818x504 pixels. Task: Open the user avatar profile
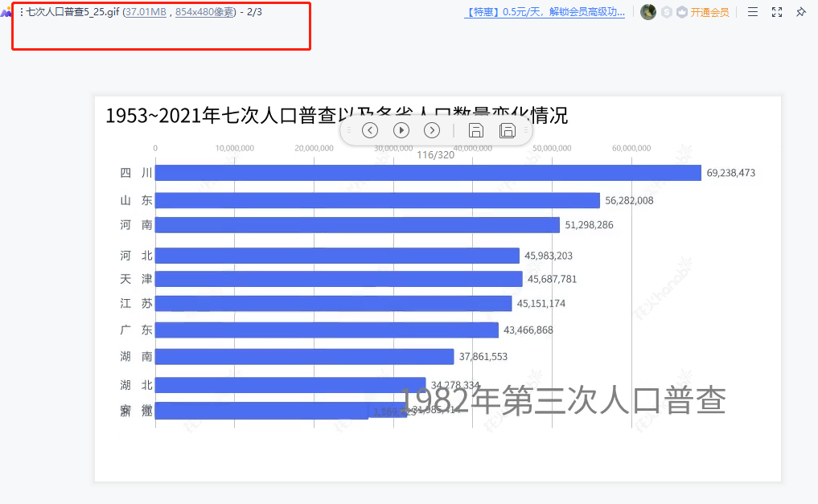pyautogui.click(x=648, y=12)
